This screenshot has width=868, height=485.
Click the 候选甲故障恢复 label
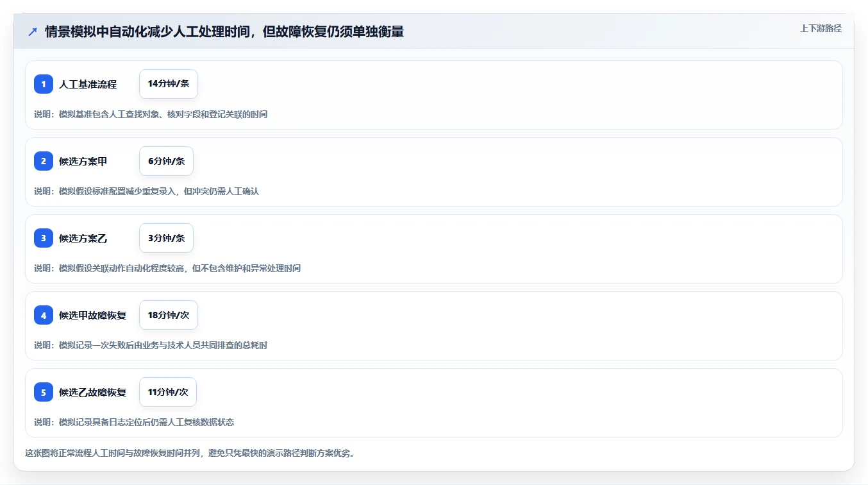pos(93,315)
